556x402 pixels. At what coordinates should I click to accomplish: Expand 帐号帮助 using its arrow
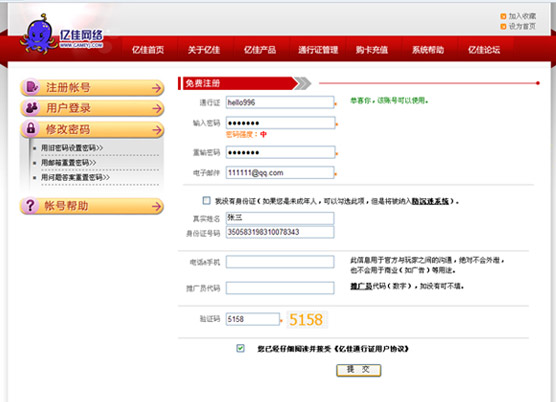(x=156, y=206)
